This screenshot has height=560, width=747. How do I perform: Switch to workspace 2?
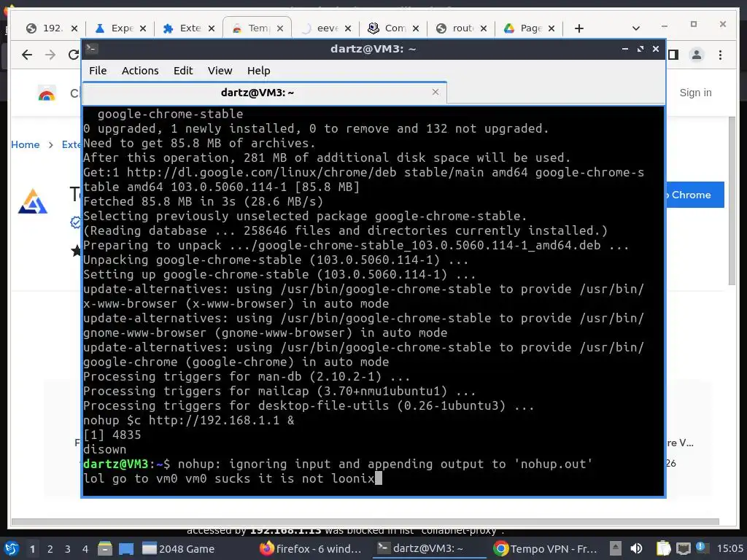(50, 549)
